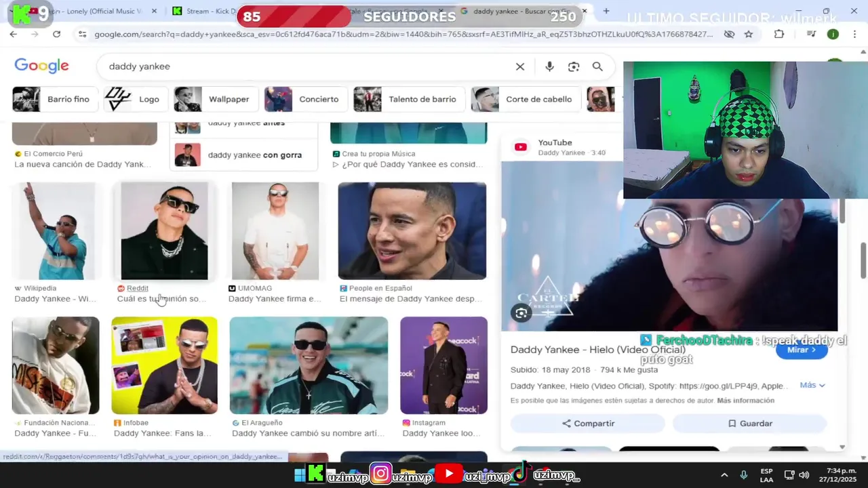The width and height of the screenshot is (868, 488).
Task: Submit search with the magnifier icon
Action: click(x=597, y=66)
